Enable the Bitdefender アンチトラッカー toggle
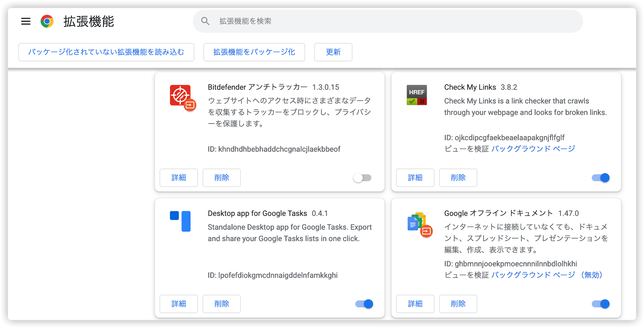Screen dimensions: 644x328 click(362, 178)
